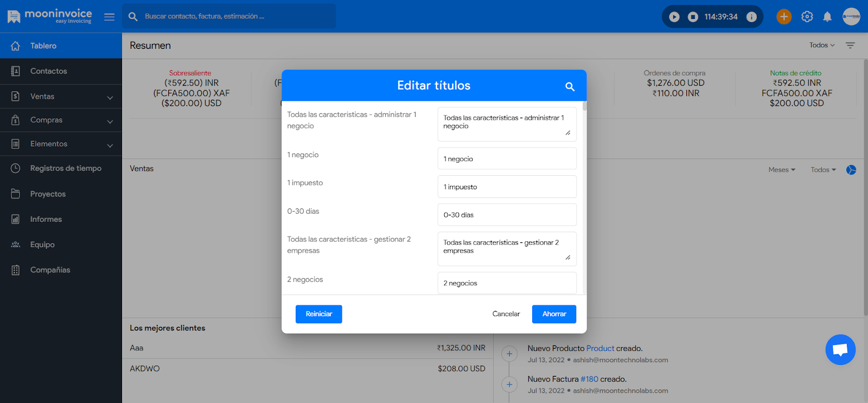868x403 pixels.
Task: Click the Registros de tiempo clock icon
Action: click(x=15, y=168)
